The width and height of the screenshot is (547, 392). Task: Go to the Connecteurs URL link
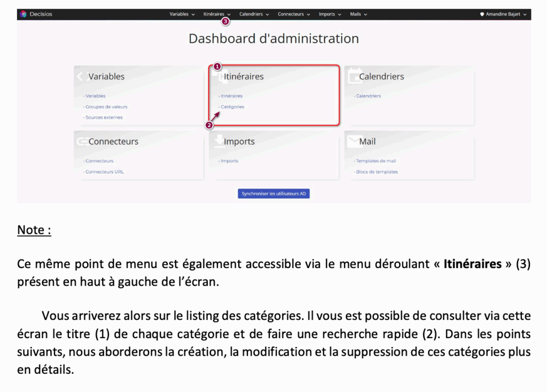105,172
